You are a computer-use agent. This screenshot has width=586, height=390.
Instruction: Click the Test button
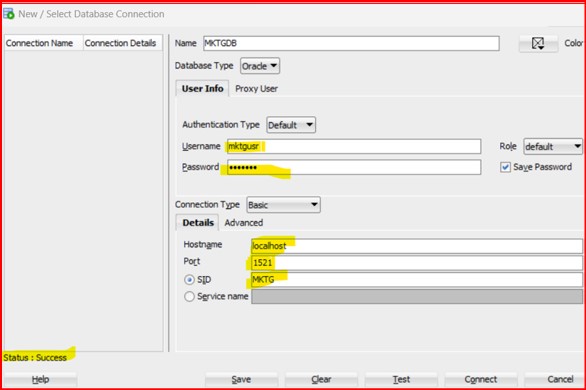(x=401, y=379)
